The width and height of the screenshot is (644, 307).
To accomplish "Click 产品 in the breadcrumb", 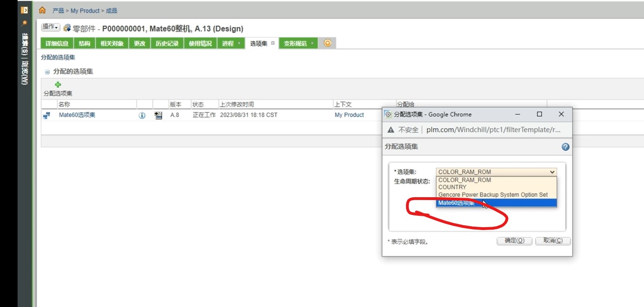I will tap(58, 10).
